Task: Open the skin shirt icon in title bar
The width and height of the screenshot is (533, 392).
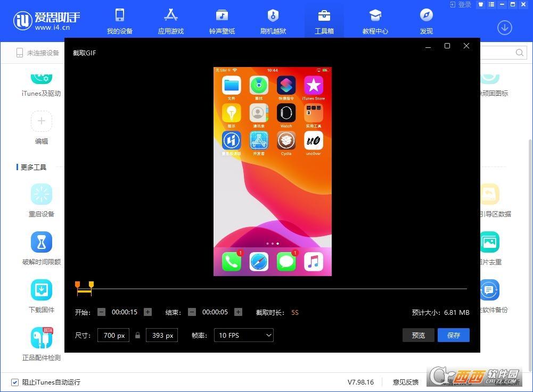Action: [x=481, y=4]
